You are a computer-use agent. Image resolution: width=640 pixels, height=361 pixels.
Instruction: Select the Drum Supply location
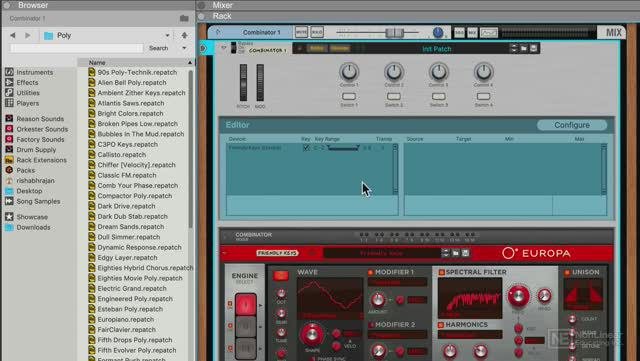click(31, 149)
